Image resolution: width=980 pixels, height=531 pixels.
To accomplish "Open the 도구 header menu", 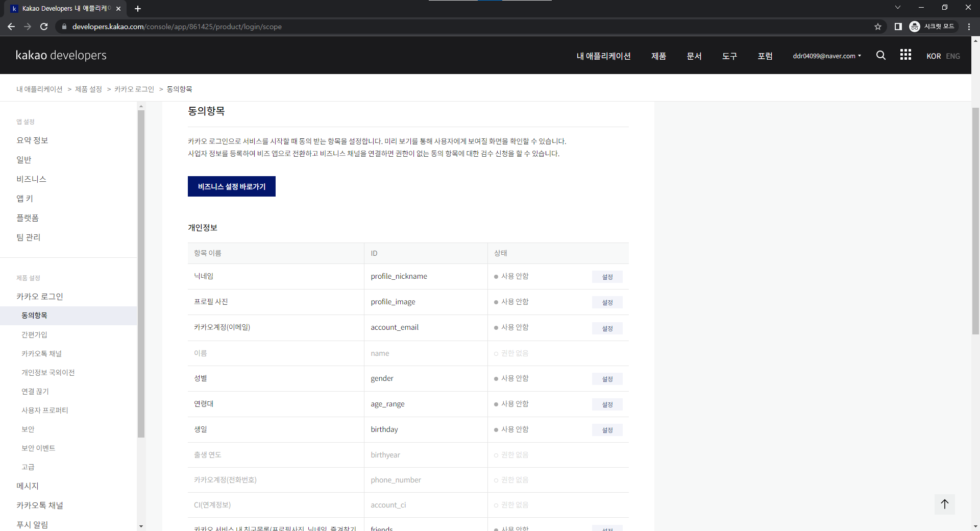I will click(x=729, y=56).
